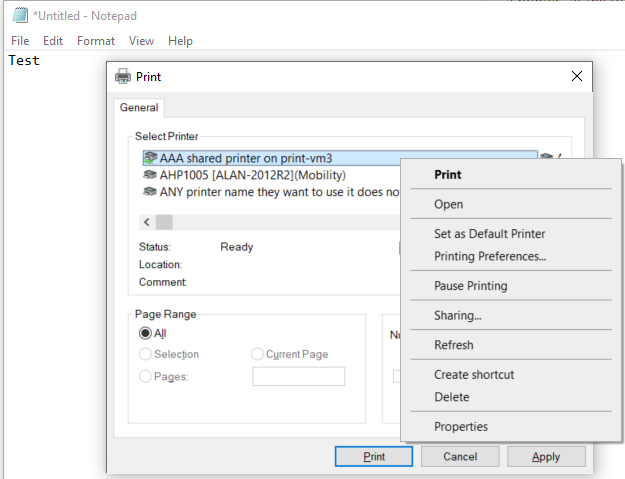Screen dimensions: 625x479
Task: Click the Test text in Notepad
Action: click(24, 61)
